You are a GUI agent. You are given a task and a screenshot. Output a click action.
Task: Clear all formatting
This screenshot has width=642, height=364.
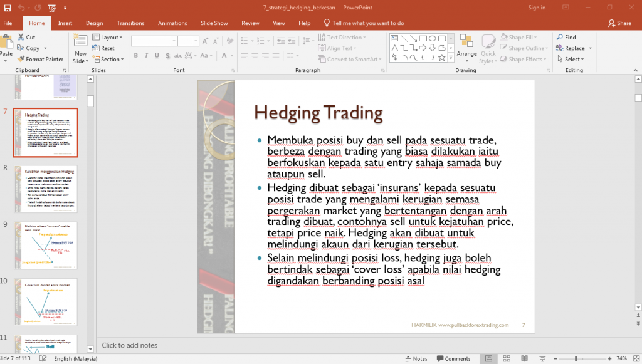pos(229,41)
